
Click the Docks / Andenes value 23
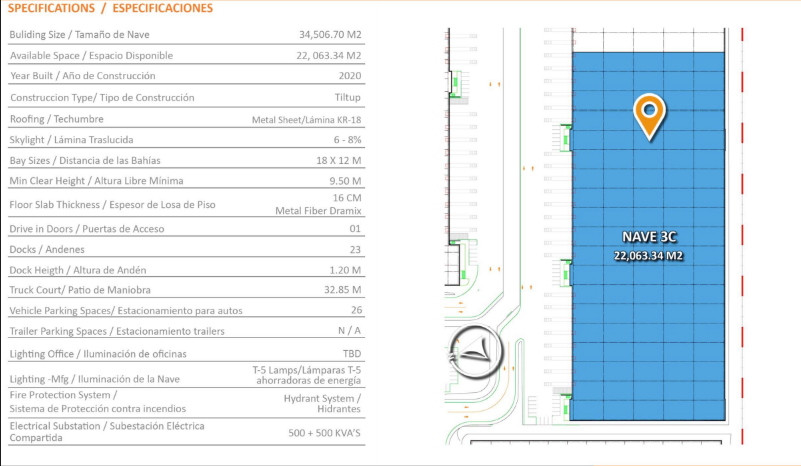coord(355,249)
